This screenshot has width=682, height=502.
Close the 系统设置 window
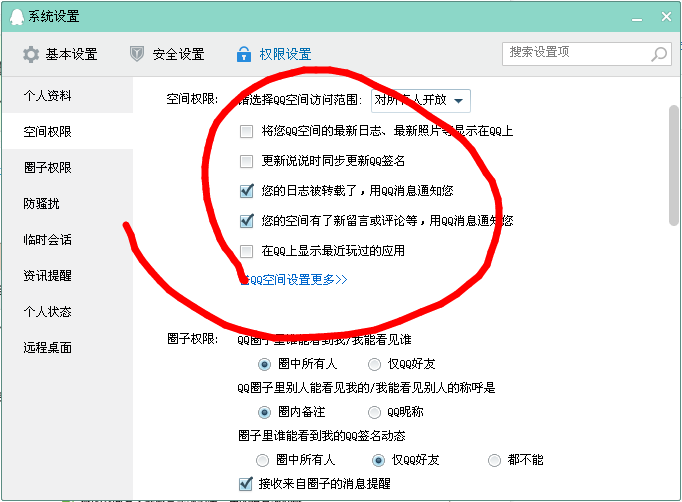coord(666,17)
